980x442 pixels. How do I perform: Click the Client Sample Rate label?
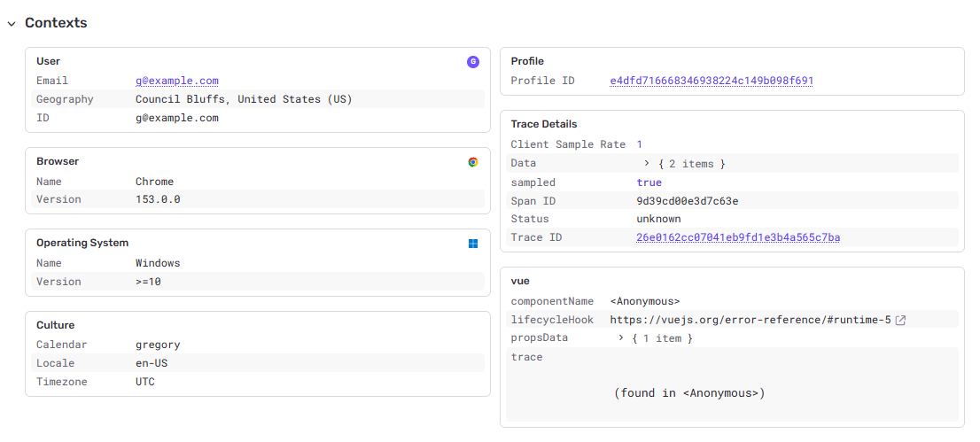(568, 144)
